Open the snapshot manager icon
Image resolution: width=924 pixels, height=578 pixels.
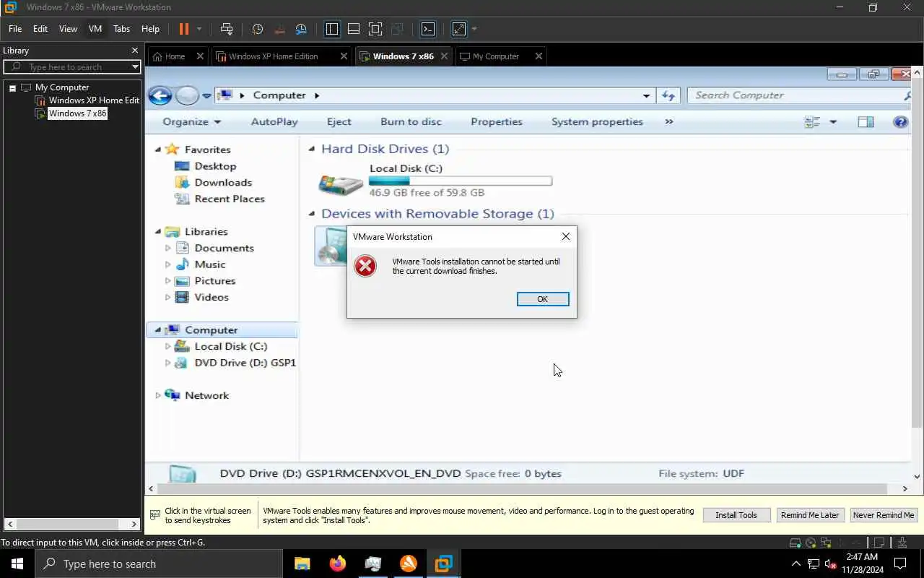(x=301, y=29)
